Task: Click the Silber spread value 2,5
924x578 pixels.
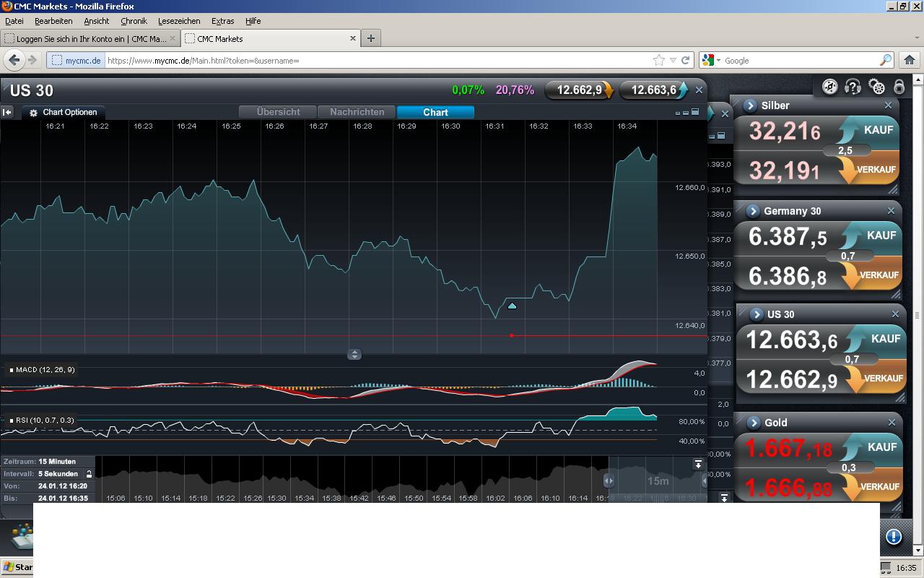Action: pos(845,150)
